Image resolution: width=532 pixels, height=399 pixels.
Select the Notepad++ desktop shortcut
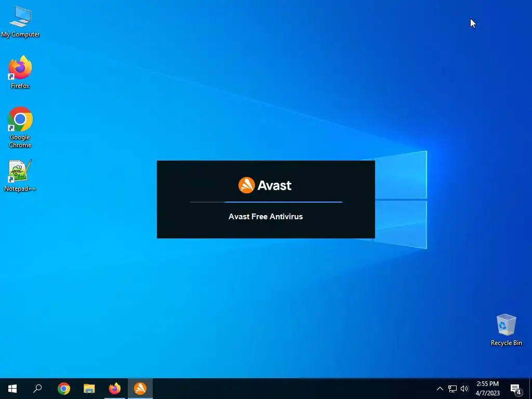[x=20, y=176]
